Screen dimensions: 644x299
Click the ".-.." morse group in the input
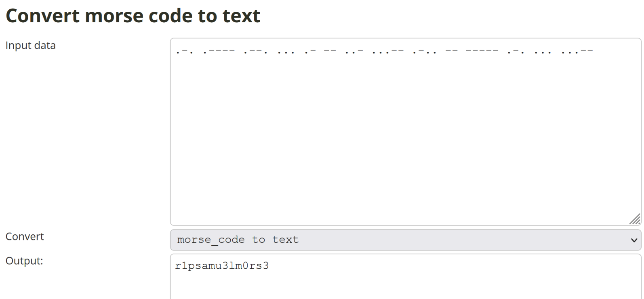[424, 51]
